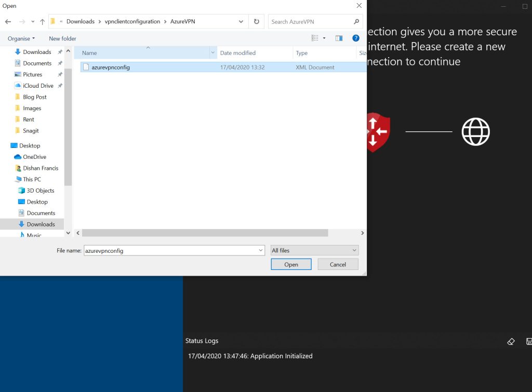
Task: Open help via the question mark icon
Action: (x=356, y=38)
